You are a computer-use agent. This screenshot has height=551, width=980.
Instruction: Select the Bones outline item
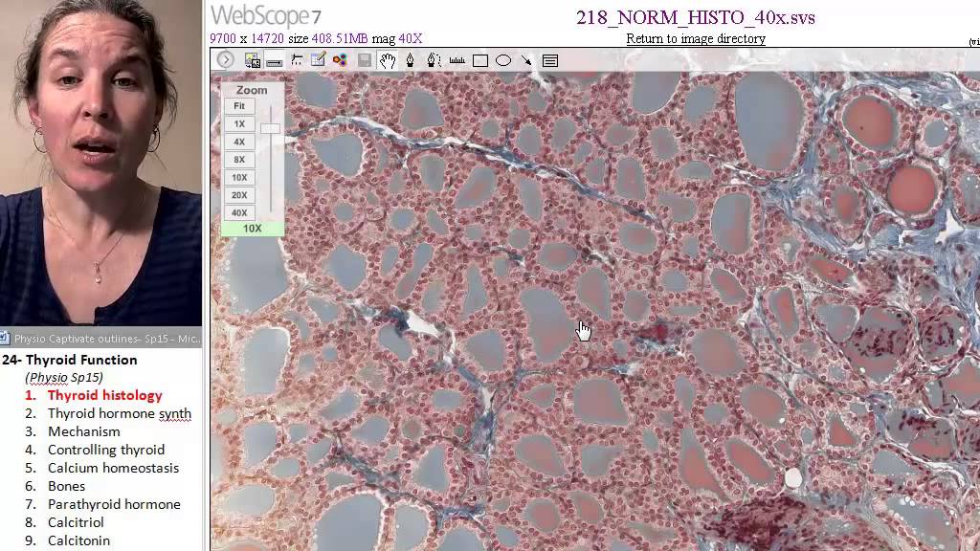point(66,486)
